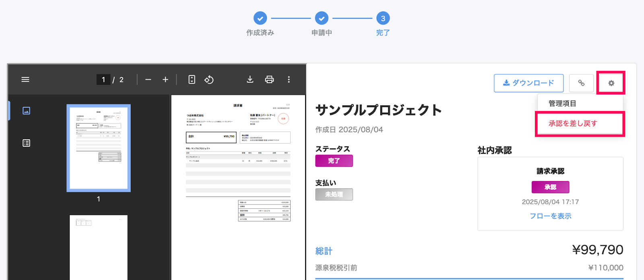
Task: Click the 申請中 step circle
Action: coord(322,18)
